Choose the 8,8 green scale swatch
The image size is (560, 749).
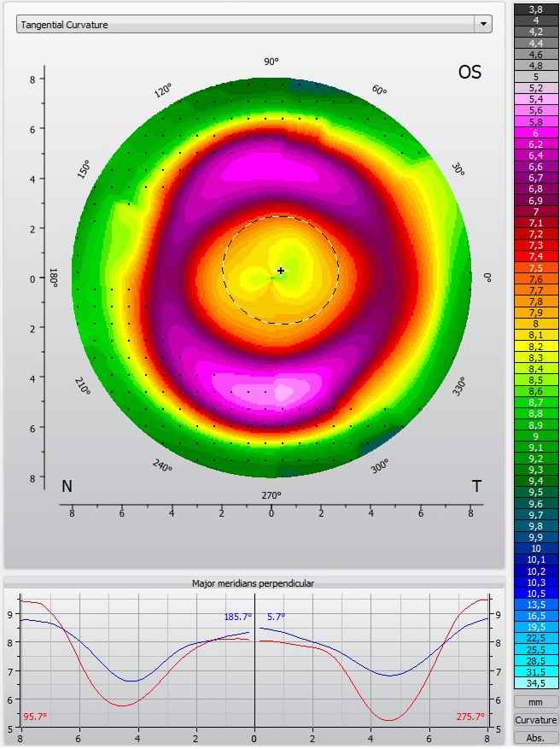coord(535,413)
